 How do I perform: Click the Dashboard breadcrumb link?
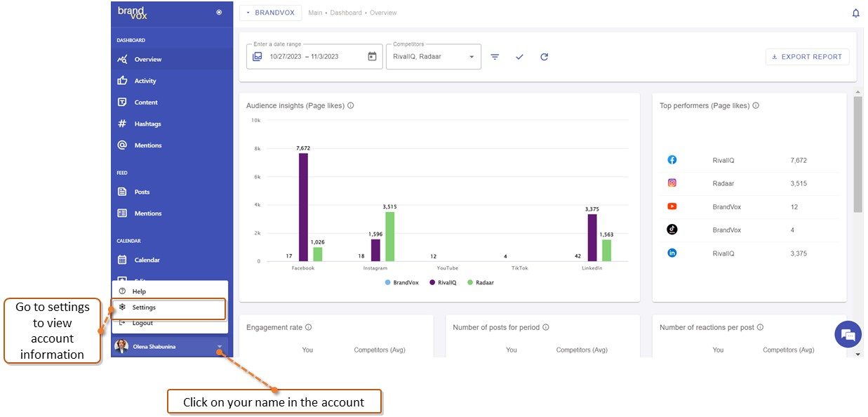click(346, 13)
